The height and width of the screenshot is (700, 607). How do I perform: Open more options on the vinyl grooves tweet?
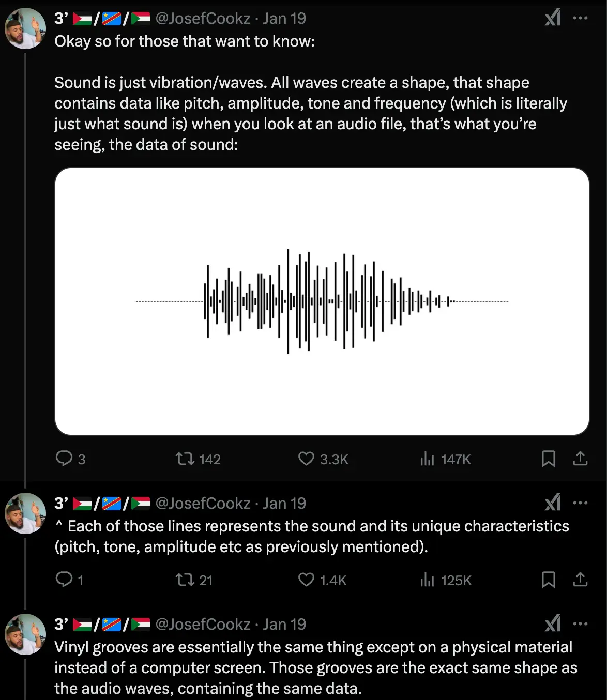click(580, 624)
